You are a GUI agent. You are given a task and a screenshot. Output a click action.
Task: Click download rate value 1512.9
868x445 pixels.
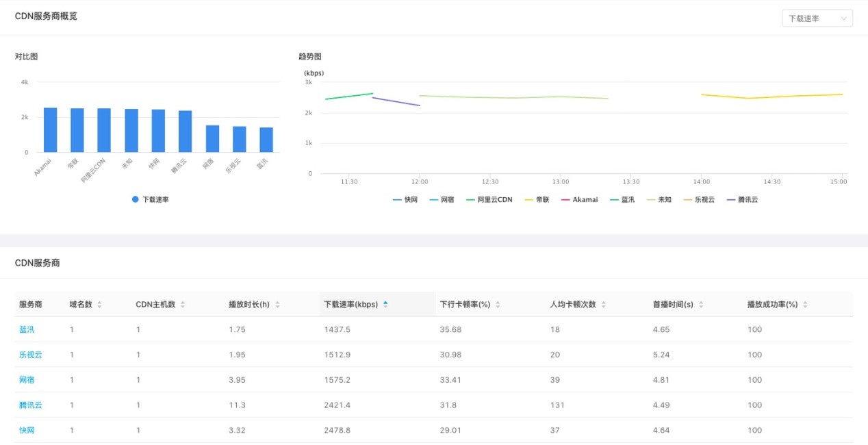coord(337,355)
